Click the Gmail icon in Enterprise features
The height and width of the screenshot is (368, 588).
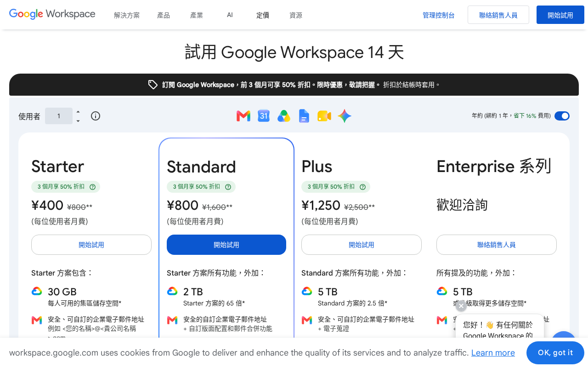point(442,320)
